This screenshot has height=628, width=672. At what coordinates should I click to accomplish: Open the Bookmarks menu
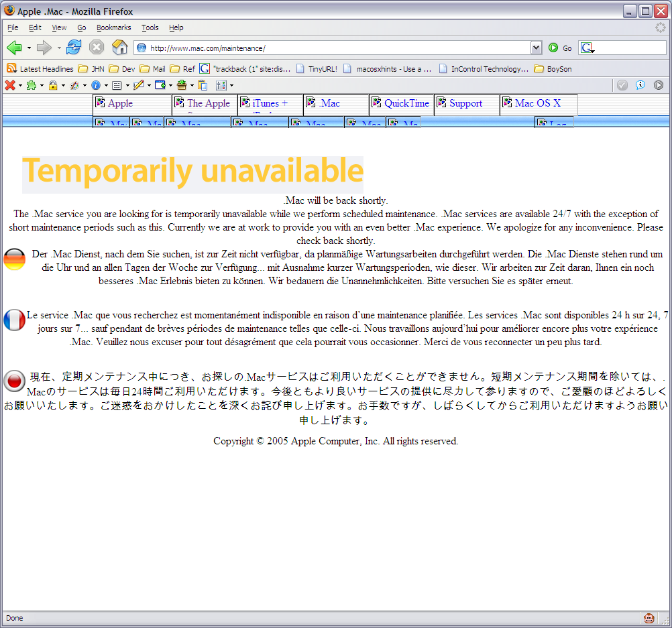(x=113, y=27)
